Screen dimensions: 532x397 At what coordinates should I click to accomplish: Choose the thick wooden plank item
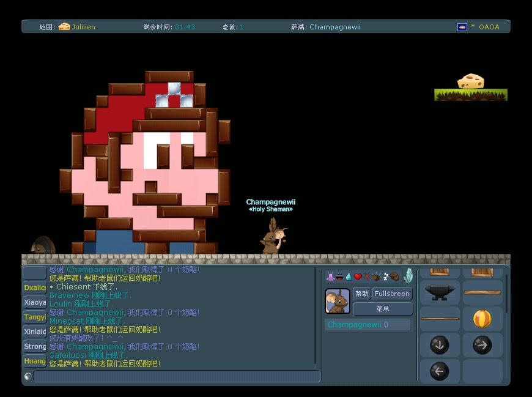482,292
